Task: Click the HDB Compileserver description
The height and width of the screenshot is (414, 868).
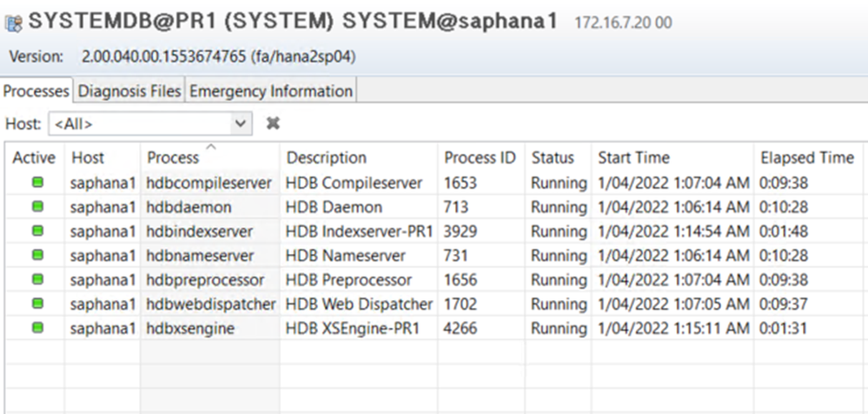Action: pyautogui.click(x=354, y=183)
